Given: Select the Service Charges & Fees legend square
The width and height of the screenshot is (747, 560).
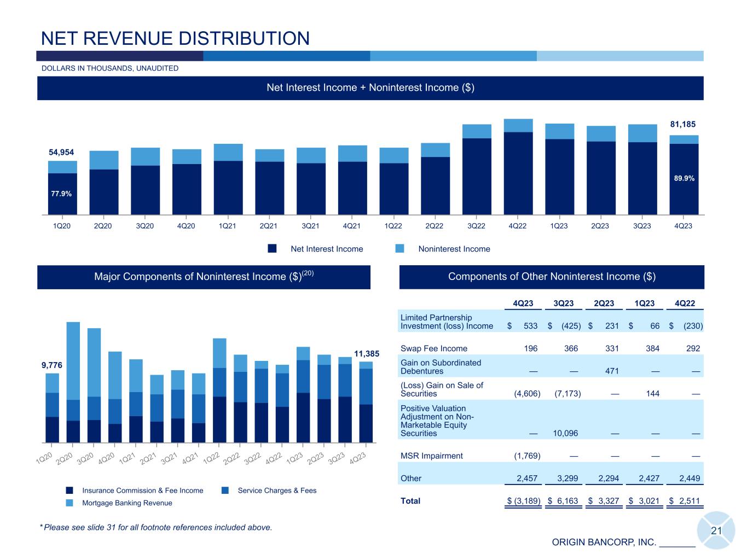Looking at the screenshot, I should coord(225,491).
